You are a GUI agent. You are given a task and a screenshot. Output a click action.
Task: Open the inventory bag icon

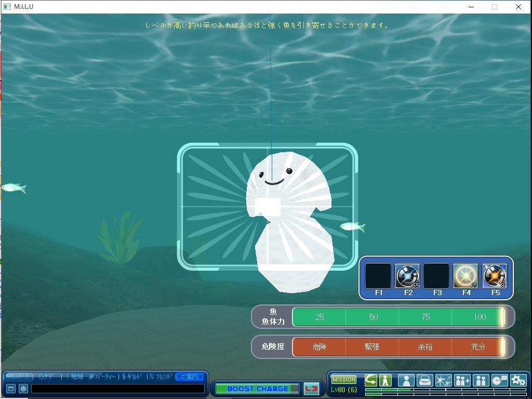click(425, 380)
